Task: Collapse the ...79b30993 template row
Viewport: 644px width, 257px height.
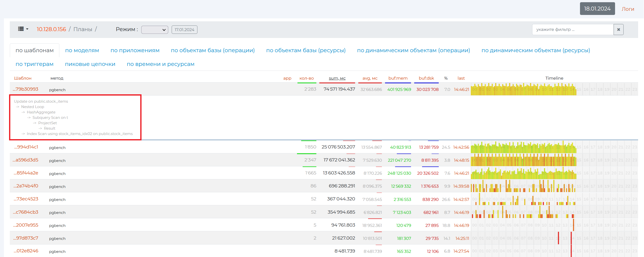Action: click(x=26, y=89)
